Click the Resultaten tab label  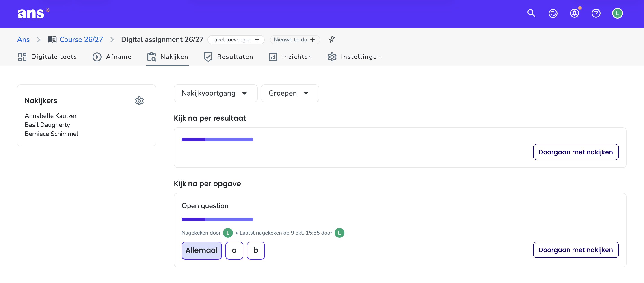pos(235,57)
